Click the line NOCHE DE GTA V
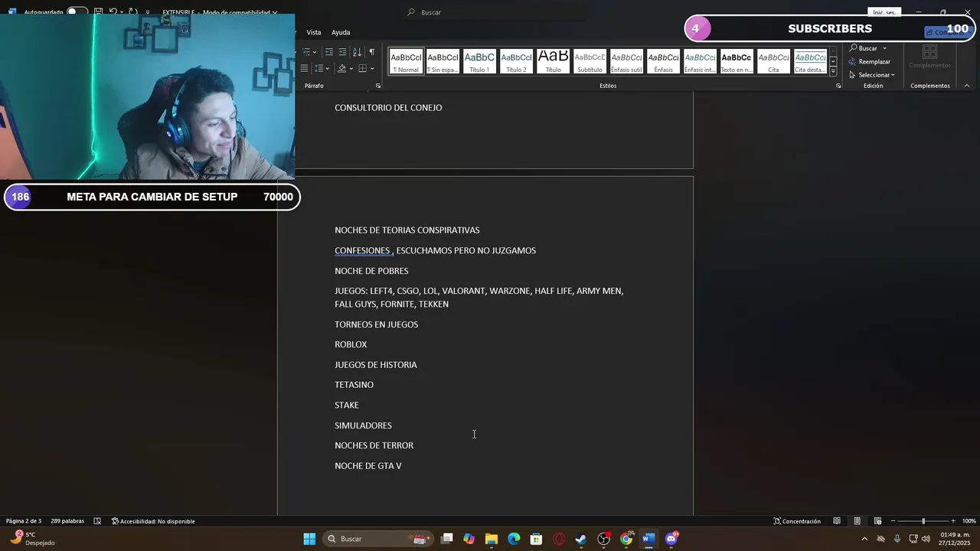The width and height of the screenshot is (980, 551). click(368, 465)
